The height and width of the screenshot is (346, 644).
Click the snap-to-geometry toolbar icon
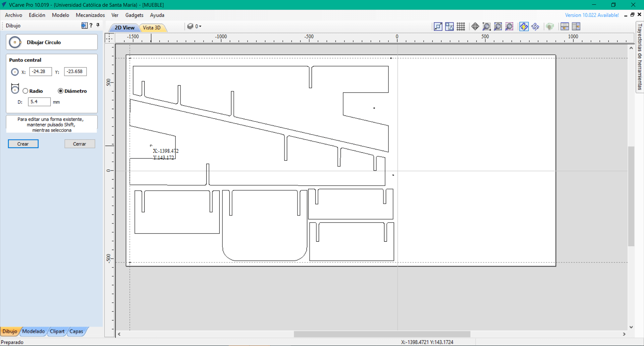coord(438,27)
